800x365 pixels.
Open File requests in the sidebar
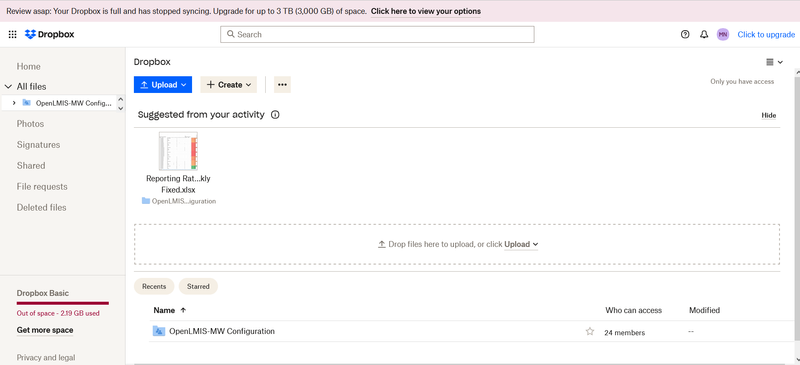coord(42,187)
